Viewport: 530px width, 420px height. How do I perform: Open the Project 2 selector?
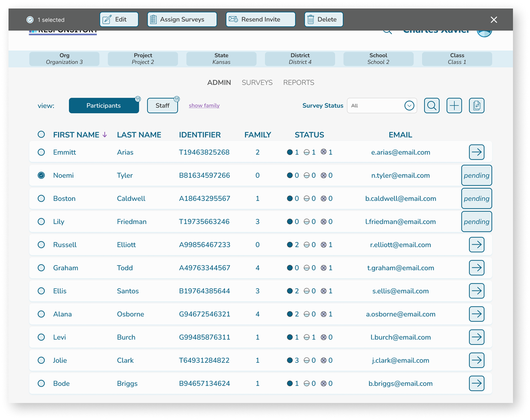click(x=143, y=59)
